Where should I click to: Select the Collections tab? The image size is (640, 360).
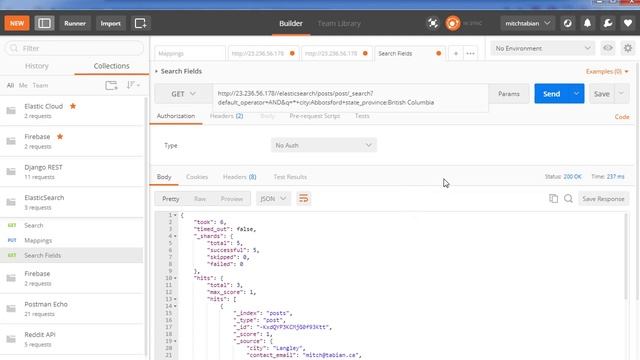[111, 66]
